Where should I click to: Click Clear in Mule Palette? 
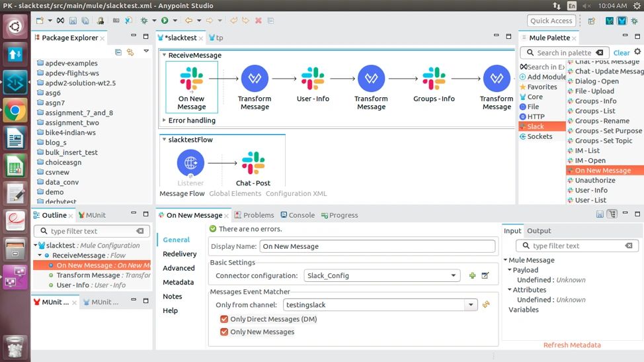point(622,52)
